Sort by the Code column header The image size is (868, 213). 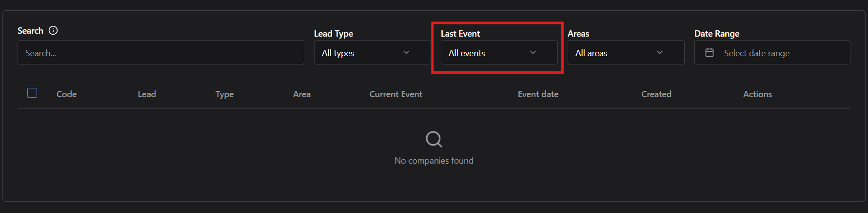click(x=66, y=94)
